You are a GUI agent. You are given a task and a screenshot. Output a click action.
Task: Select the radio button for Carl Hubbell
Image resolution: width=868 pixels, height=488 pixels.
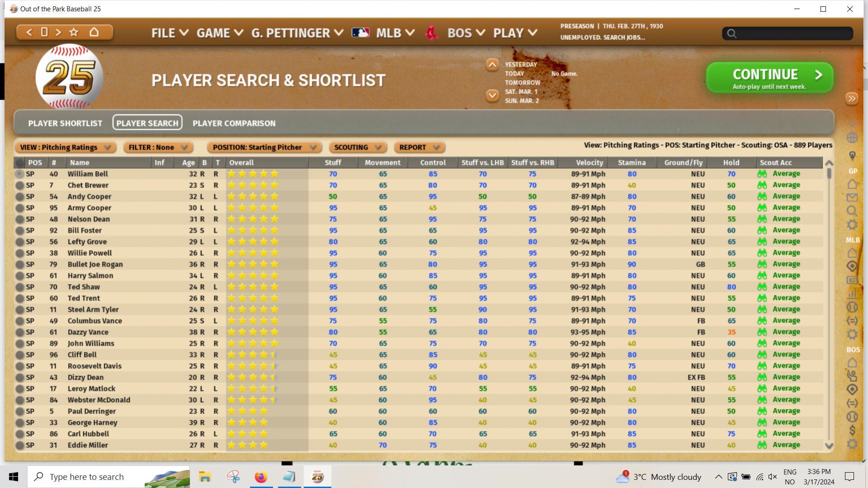click(x=19, y=434)
